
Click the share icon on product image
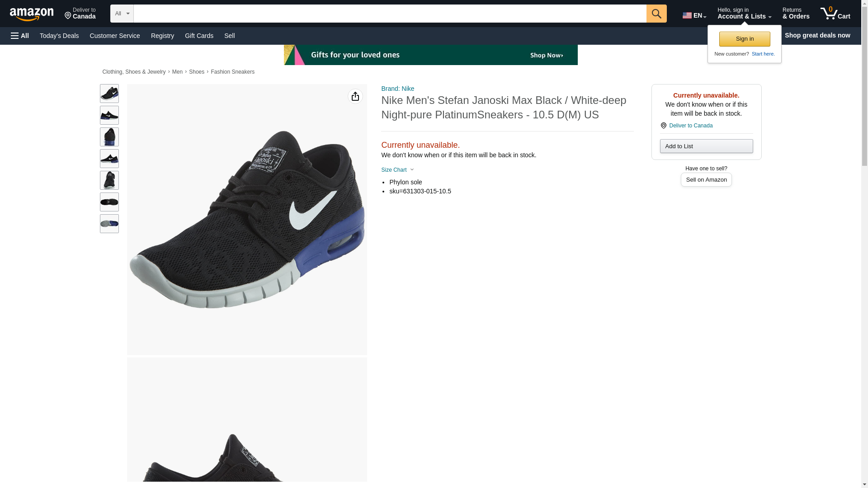(355, 96)
